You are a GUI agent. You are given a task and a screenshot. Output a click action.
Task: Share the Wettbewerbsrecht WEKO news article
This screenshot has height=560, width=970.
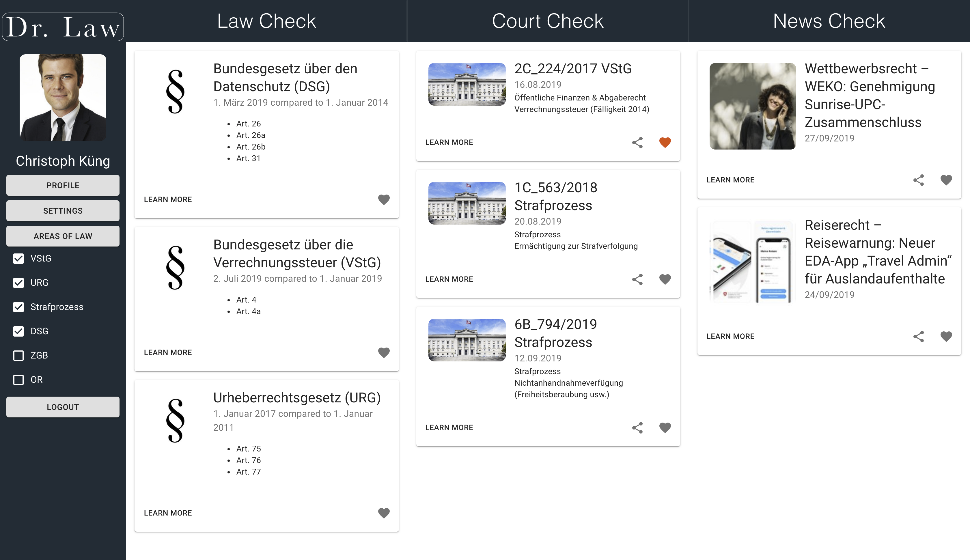pos(918,180)
